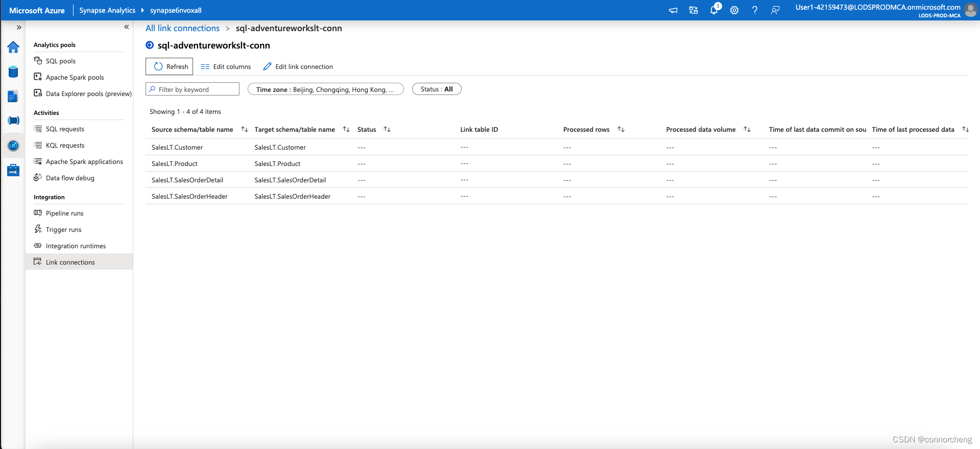The image size is (980, 449).
Task: Open the Develop hub icon
Action: point(13,96)
